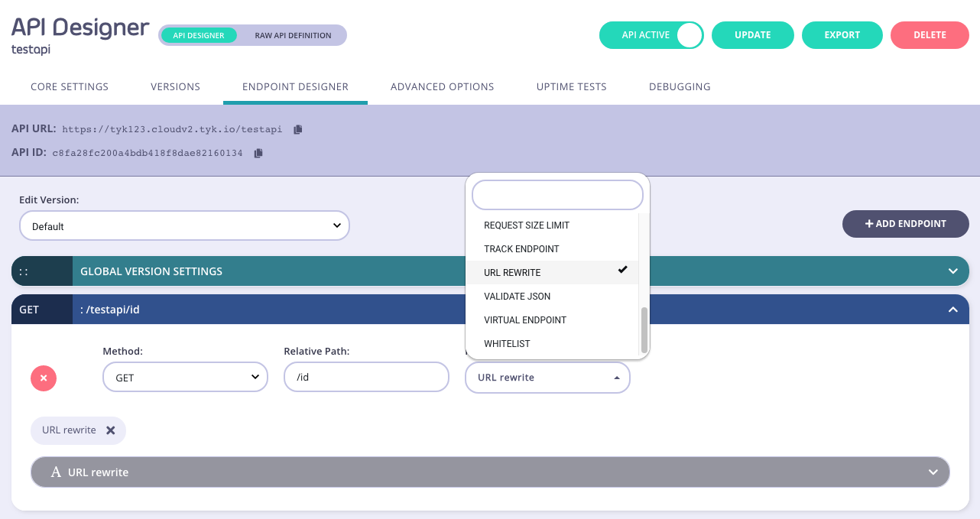Viewport: 980px width, 519px height.
Task: Click the checkmark beside URL REWRITE
Action: pos(623,269)
